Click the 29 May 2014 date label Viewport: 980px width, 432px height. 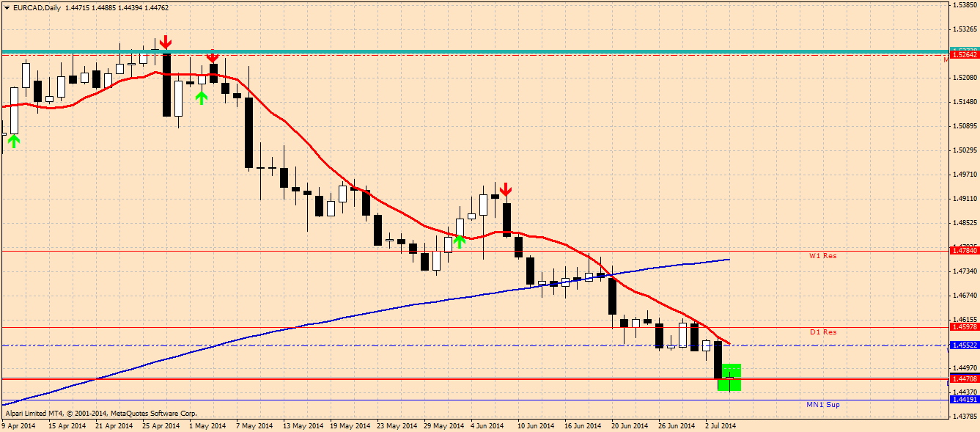[444, 425]
